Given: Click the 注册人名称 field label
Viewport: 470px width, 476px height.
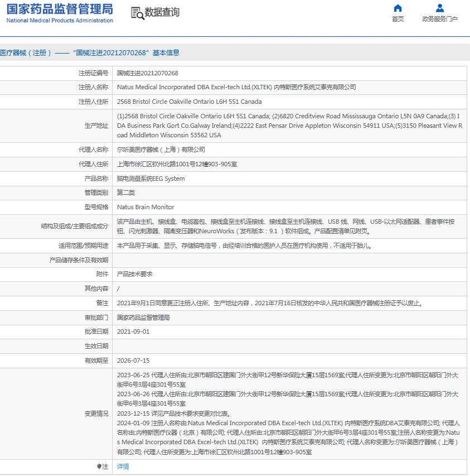Looking at the screenshot, I should [94, 87].
